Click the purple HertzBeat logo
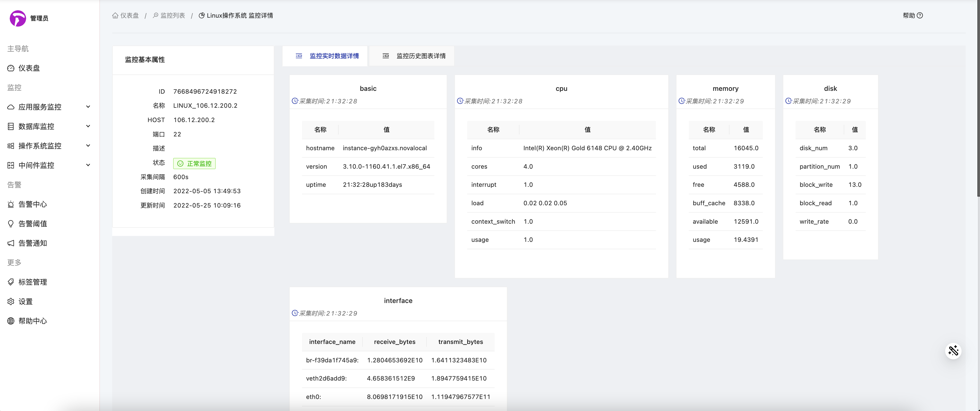 point(17,18)
